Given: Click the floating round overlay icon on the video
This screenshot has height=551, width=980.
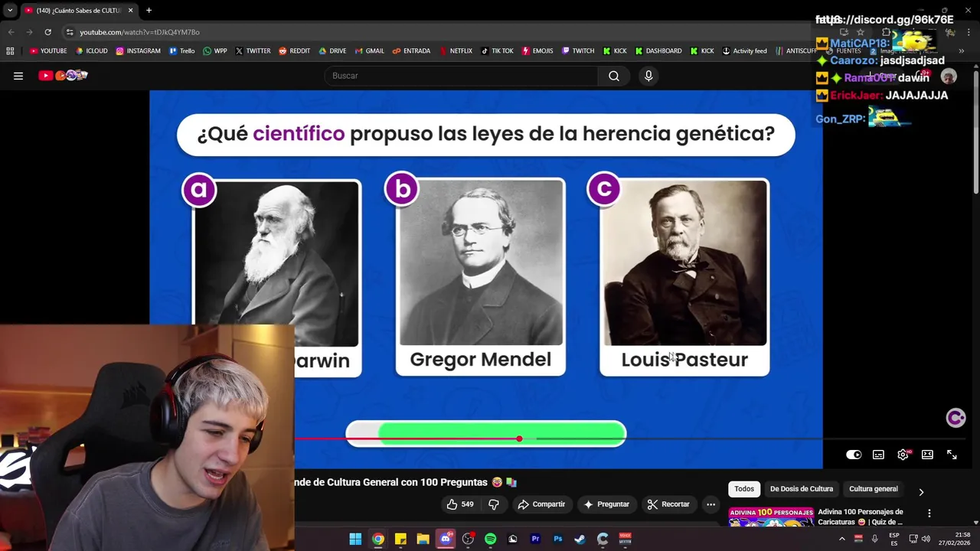Looking at the screenshot, I should tap(955, 418).
